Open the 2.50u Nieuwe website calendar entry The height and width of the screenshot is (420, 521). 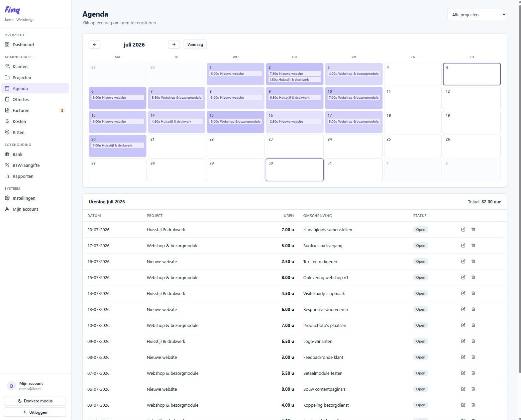(294, 122)
